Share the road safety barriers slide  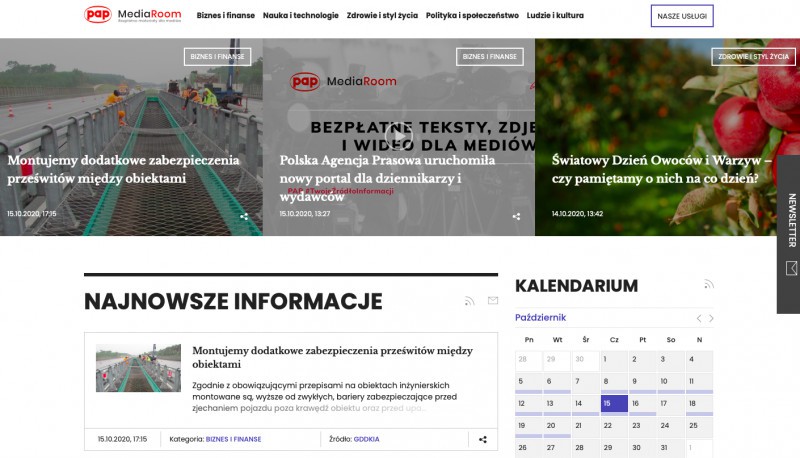[244, 216]
